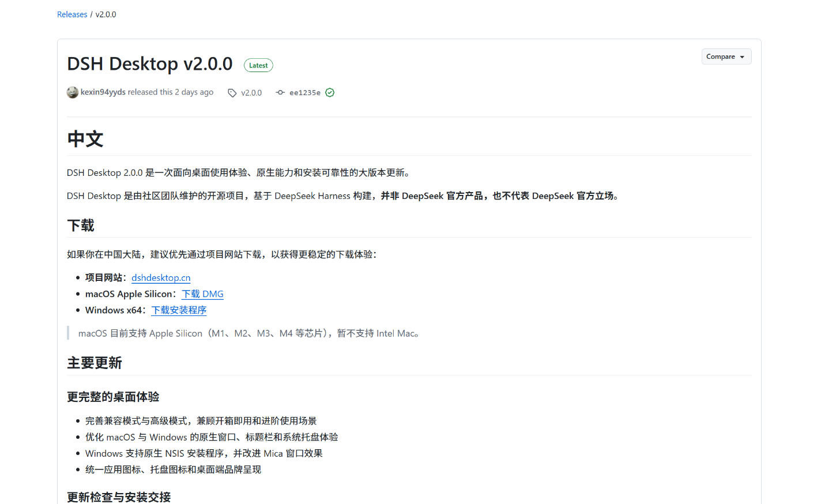Click the 更新检查与安装交接 heading
This screenshot has width=821, height=504.
tap(119, 497)
